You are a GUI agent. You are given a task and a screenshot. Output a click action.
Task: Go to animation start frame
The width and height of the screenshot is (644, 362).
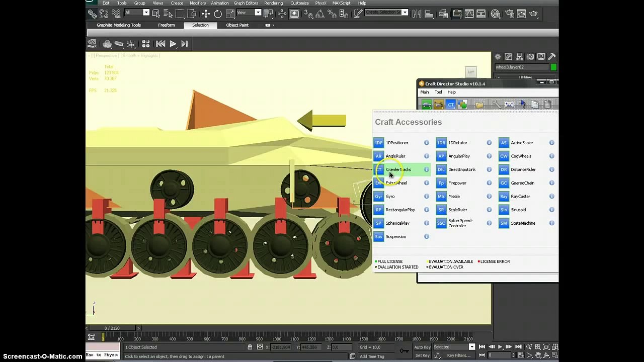[481, 347]
